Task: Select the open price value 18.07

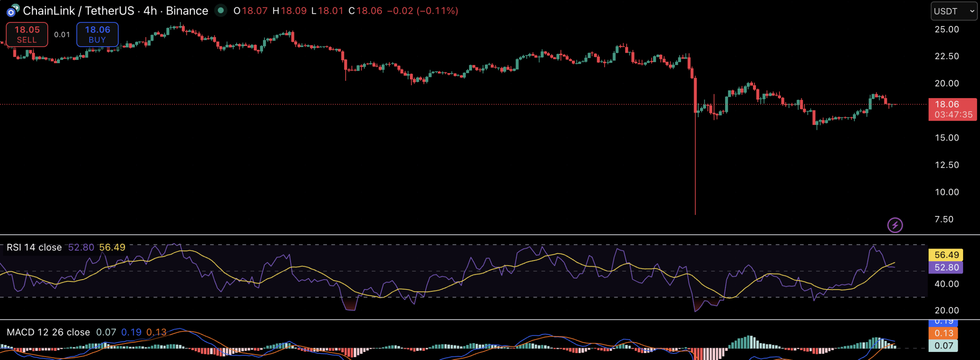Action: (x=255, y=11)
